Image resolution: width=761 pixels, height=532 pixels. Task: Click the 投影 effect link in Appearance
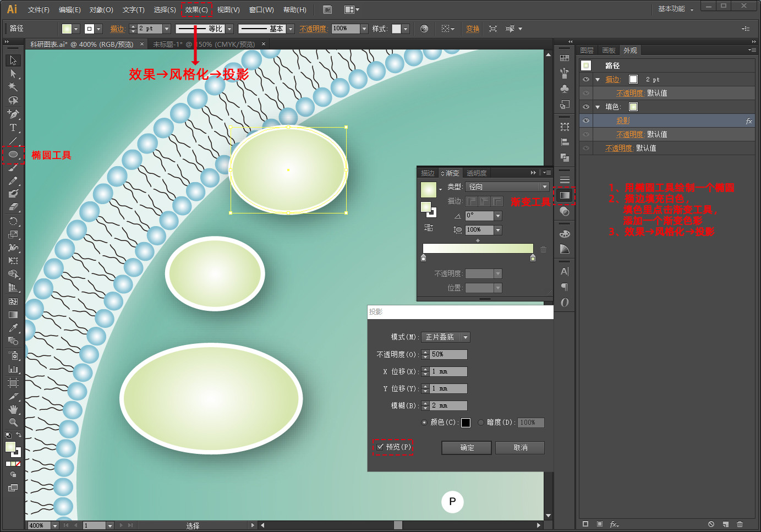623,121
